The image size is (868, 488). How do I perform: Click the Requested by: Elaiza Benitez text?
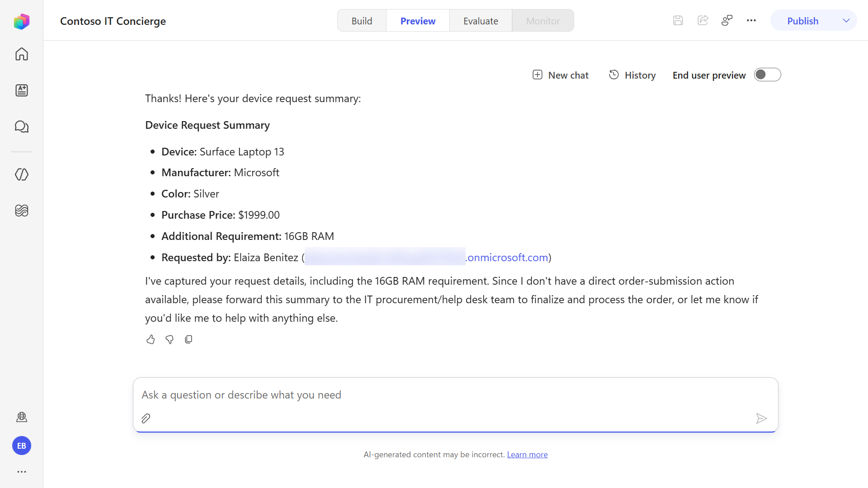click(230, 258)
